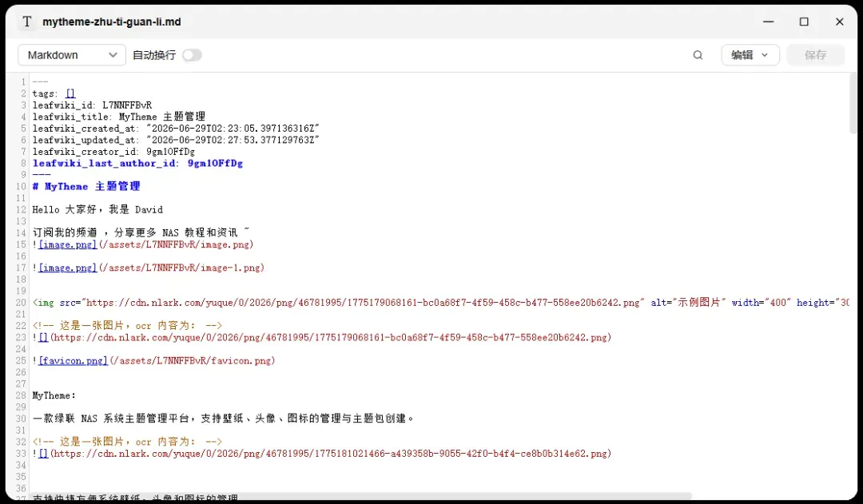Viewport: 863px width, 504px height.
Task: Click the line Hello 大家好，我是 David
Action: coord(97,209)
